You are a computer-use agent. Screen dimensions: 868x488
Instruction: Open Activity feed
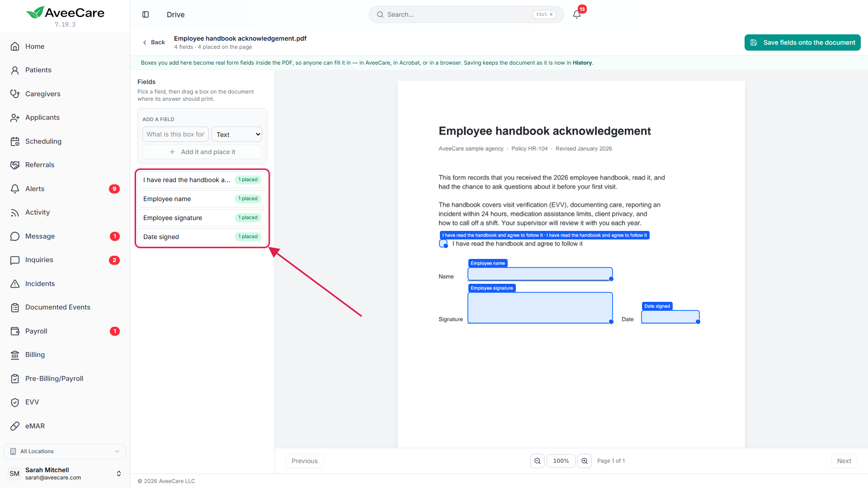65,212
